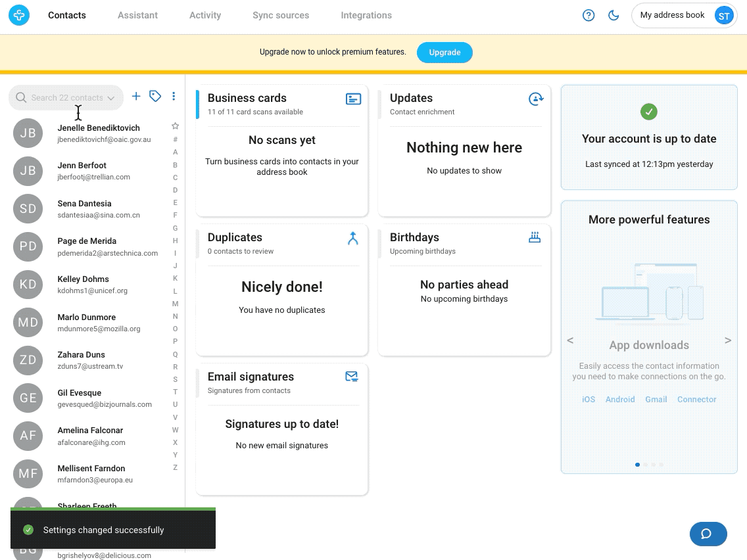The image size is (747, 560).
Task: Click the Duplicates merge icon
Action: click(x=353, y=238)
